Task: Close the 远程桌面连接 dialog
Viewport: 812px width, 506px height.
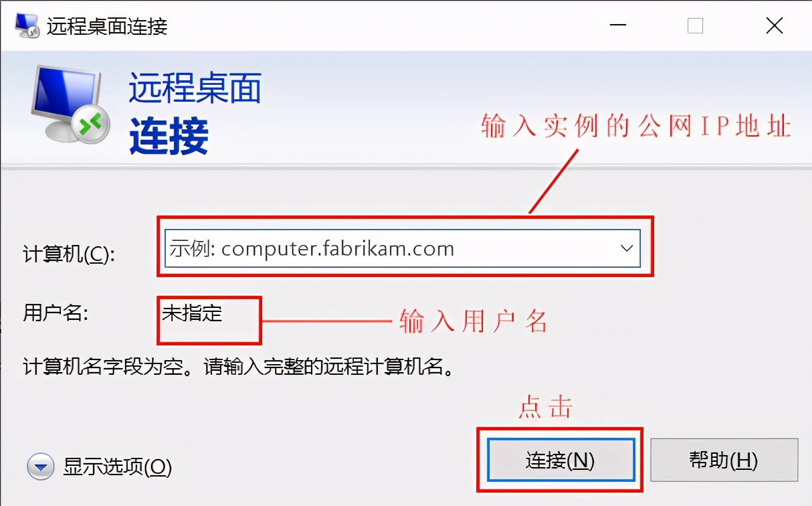Action: point(775,26)
